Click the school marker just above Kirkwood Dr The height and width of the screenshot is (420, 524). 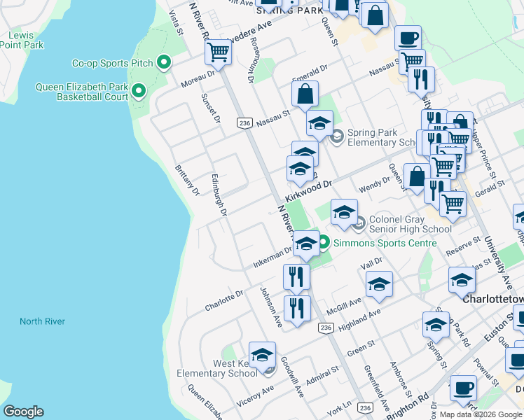tap(300, 169)
